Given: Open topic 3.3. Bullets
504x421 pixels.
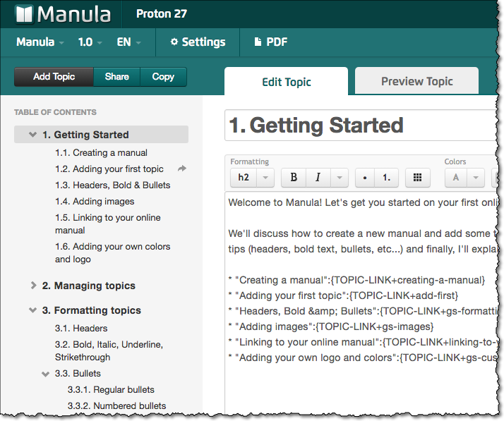Looking at the screenshot, I should pyautogui.click(x=78, y=374).
